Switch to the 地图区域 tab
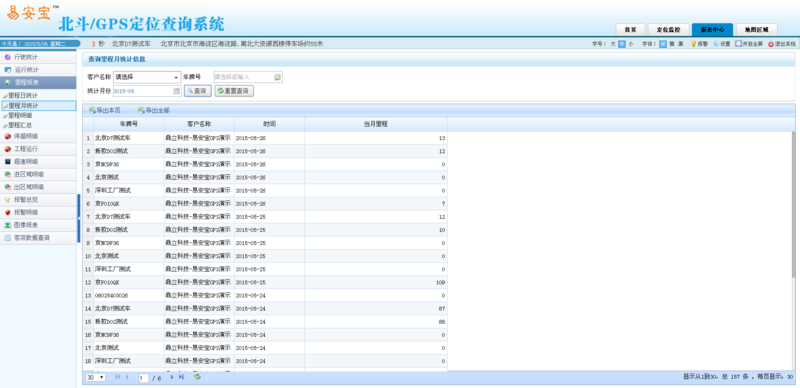The height and width of the screenshot is (388, 800). (757, 30)
